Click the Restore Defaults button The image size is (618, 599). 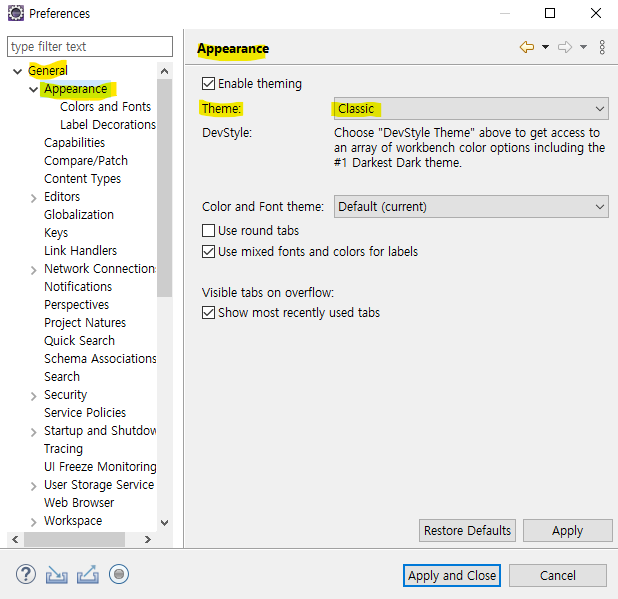click(x=467, y=530)
